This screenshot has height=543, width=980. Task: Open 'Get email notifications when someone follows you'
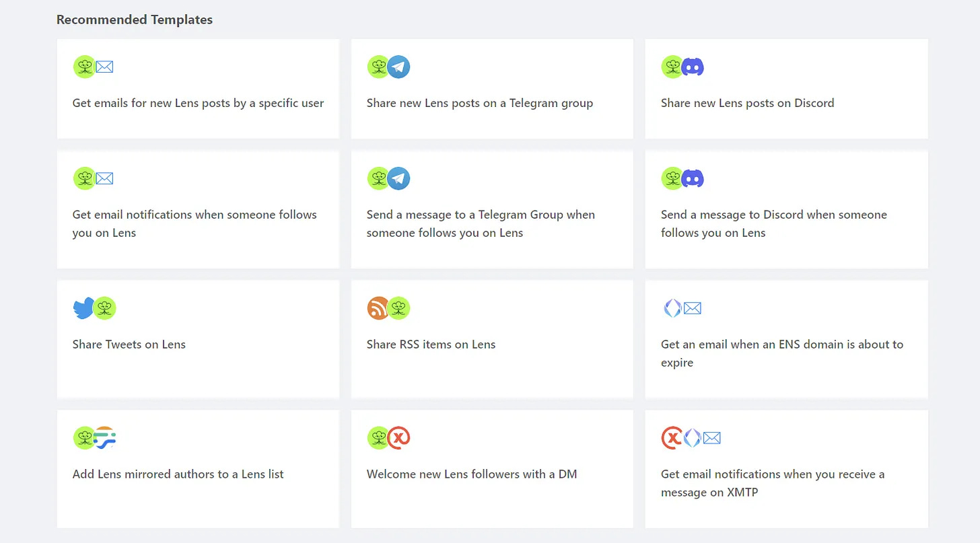pos(198,209)
